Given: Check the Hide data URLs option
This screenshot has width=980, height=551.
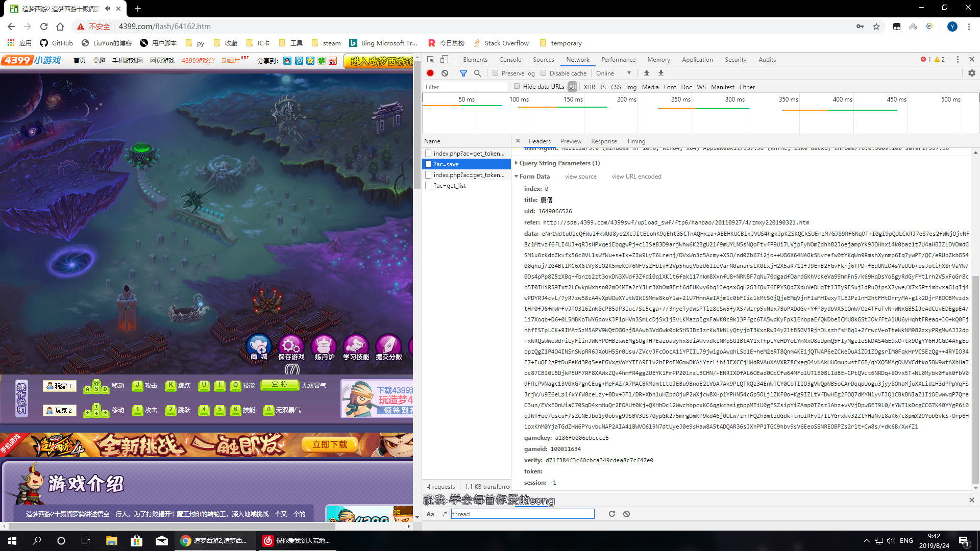Looking at the screenshot, I should 517,86.
